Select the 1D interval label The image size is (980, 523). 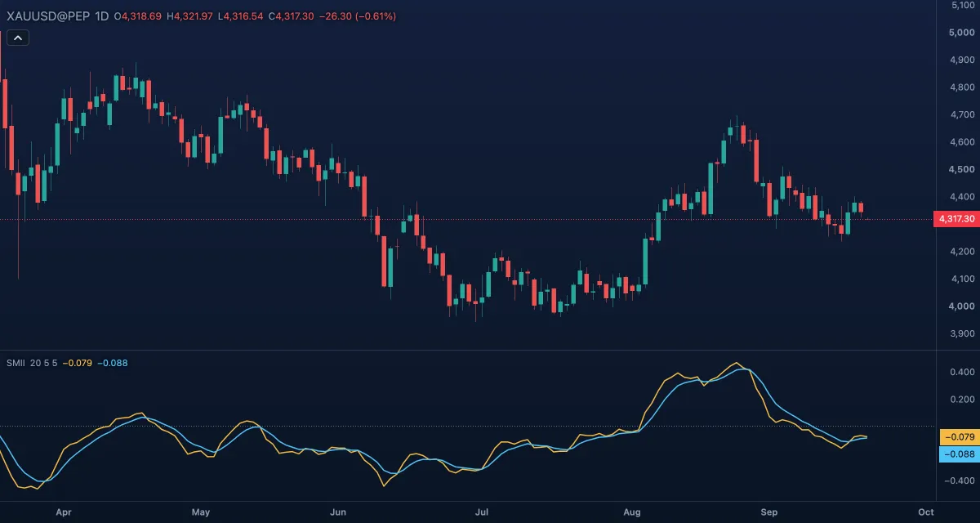coord(102,16)
